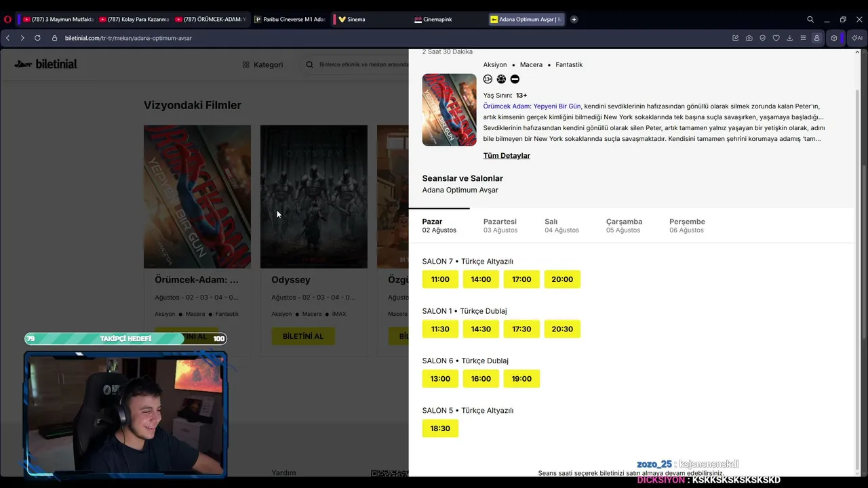Choose the 14:30 session in Salon 1
The height and width of the screenshot is (488, 868).
coord(481,329)
